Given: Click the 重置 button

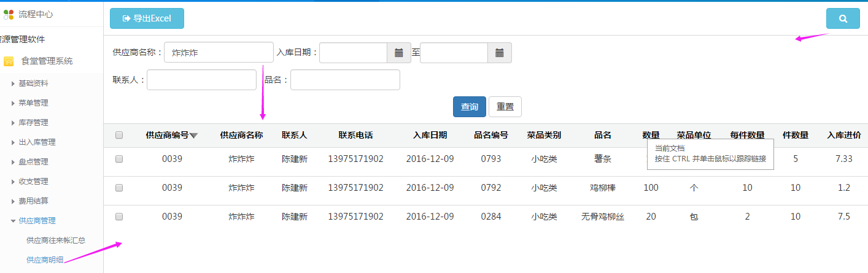Looking at the screenshot, I should coord(505,107).
